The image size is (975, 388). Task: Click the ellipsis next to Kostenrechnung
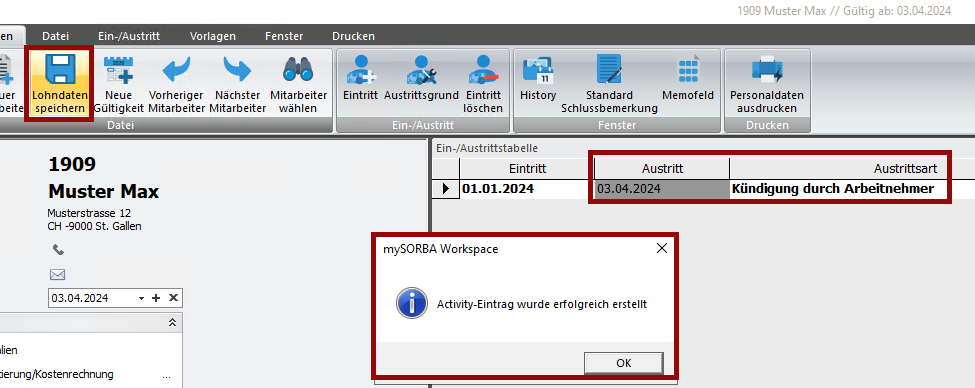pyautogui.click(x=166, y=376)
